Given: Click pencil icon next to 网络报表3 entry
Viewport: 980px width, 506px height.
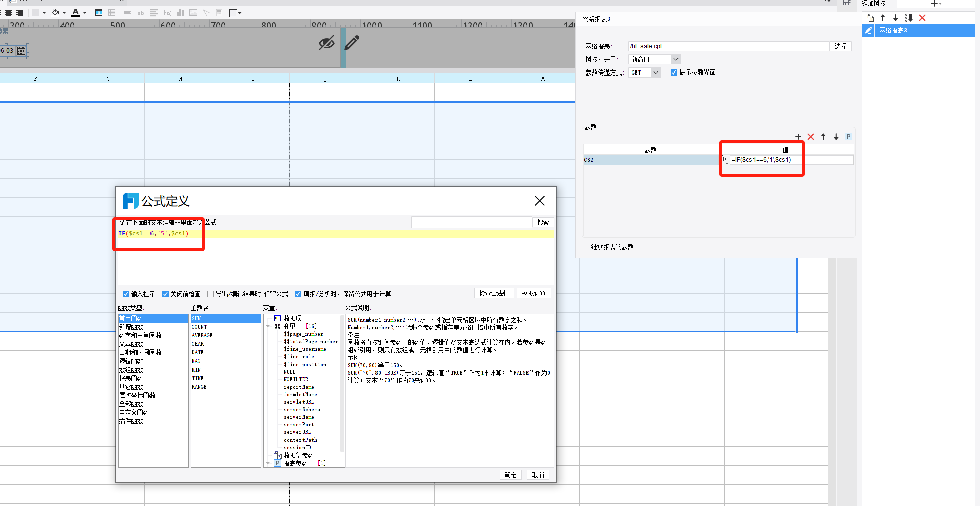Looking at the screenshot, I should 868,31.
